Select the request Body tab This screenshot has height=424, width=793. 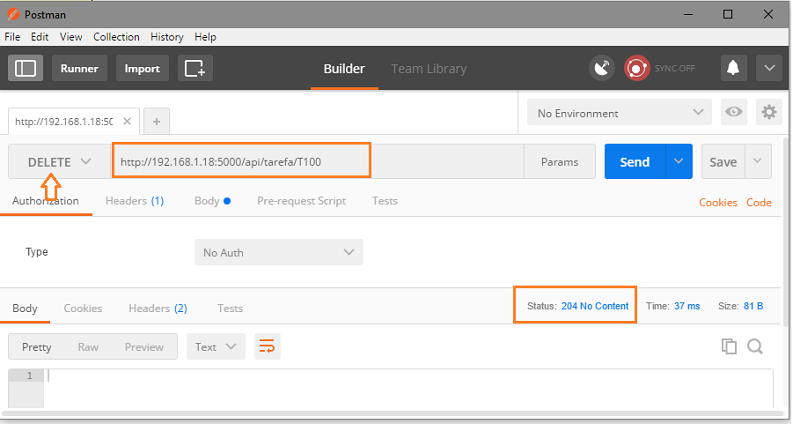(x=212, y=201)
